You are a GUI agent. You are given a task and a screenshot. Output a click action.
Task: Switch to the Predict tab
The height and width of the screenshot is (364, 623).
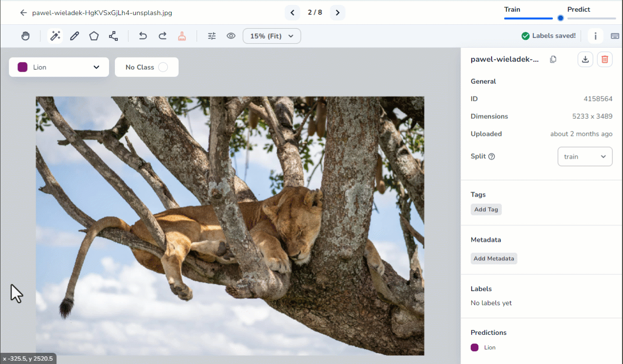[579, 10]
